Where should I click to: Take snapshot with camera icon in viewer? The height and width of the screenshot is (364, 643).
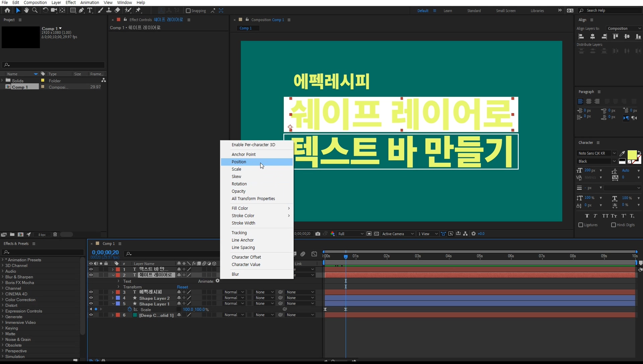pos(318,234)
